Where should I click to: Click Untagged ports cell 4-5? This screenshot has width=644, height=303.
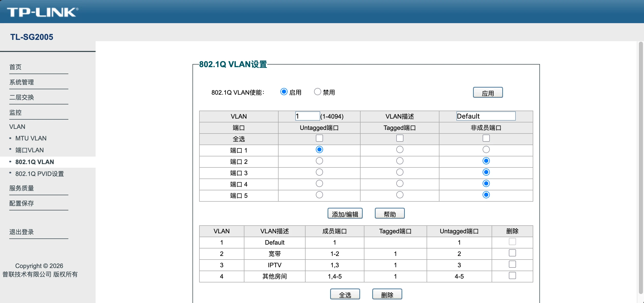pyautogui.click(x=459, y=277)
